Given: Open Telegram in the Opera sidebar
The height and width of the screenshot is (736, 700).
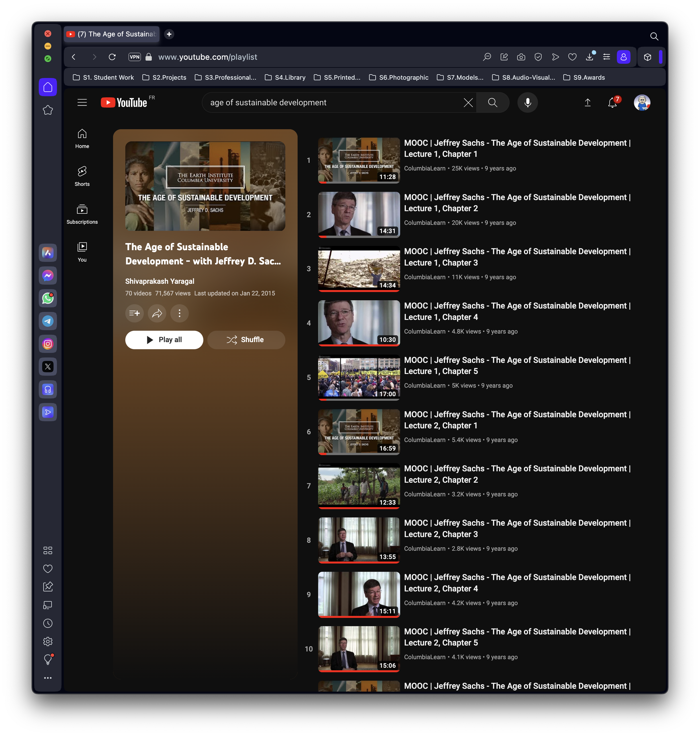Looking at the screenshot, I should (48, 321).
